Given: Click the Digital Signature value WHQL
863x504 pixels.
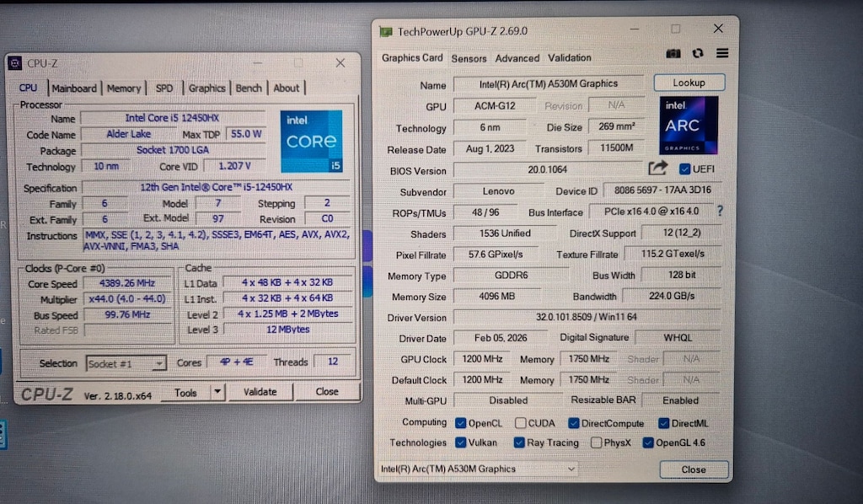Looking at the screenshot, I should click(678, 337).
